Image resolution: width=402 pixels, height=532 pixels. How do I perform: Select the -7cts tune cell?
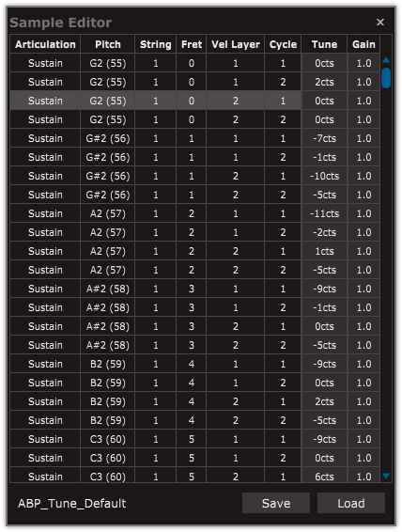(x=324, y=138)
